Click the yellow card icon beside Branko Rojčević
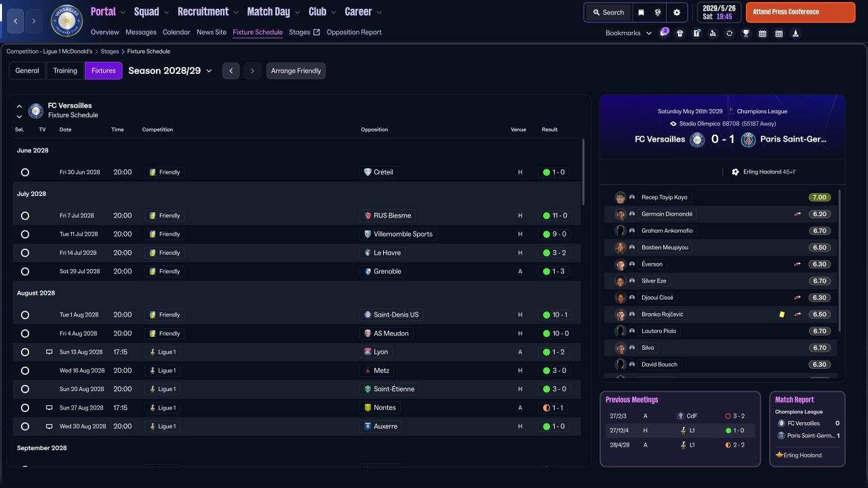 pyautogui.click(x=782, y=314)
